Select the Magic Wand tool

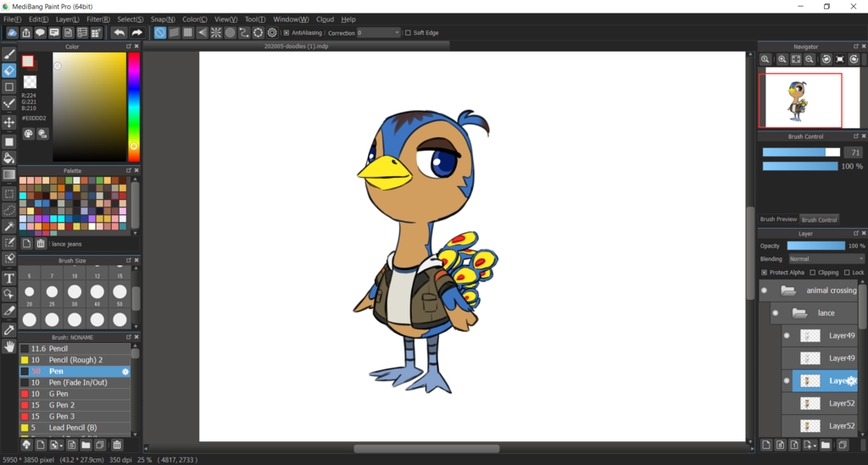point(8,226)
